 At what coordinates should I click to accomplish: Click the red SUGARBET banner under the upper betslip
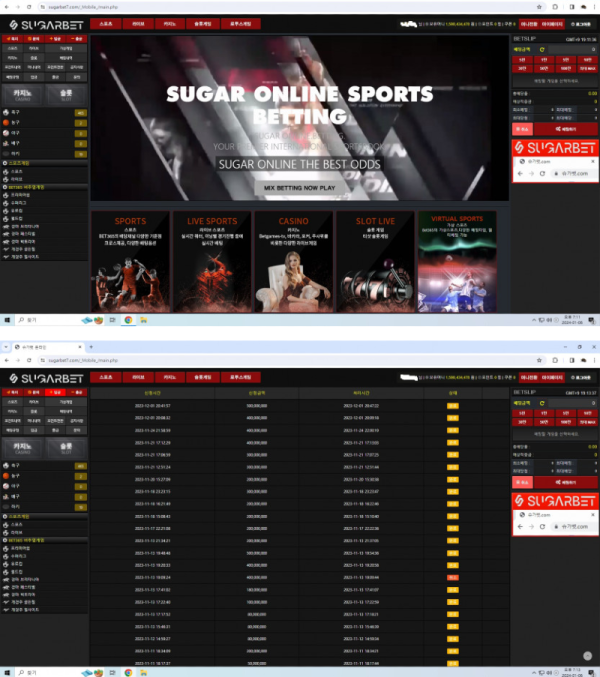point(555,148)
